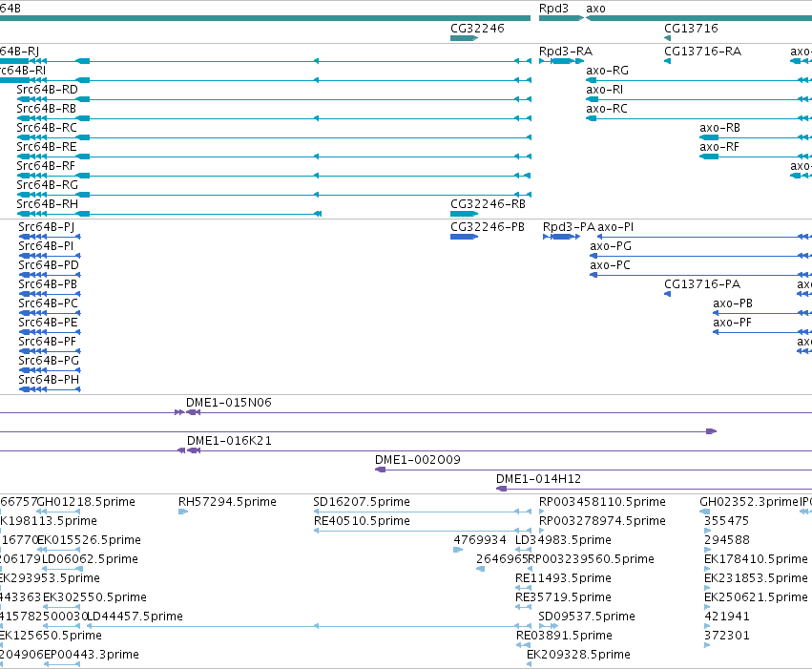The height and width of the screenshot is (669, 812).
Task: Select the Rpd3-RA transcript label
Action: (x=566, y=52)
